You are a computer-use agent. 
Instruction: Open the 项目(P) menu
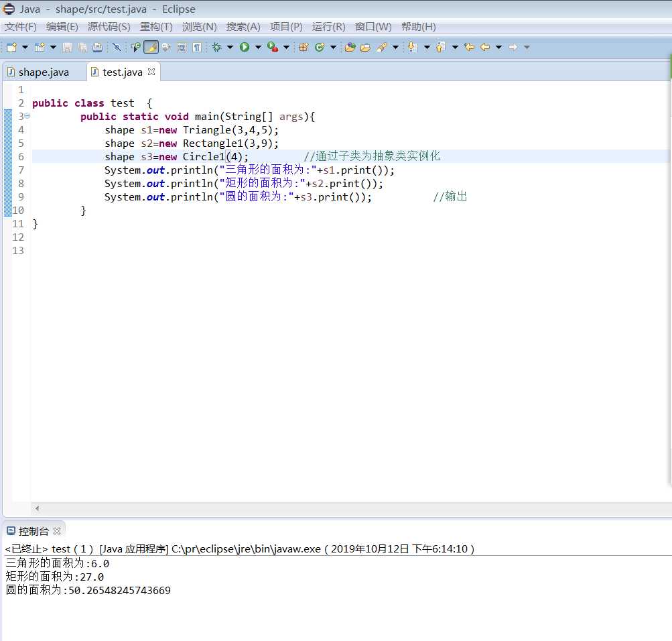pos(286,27)
